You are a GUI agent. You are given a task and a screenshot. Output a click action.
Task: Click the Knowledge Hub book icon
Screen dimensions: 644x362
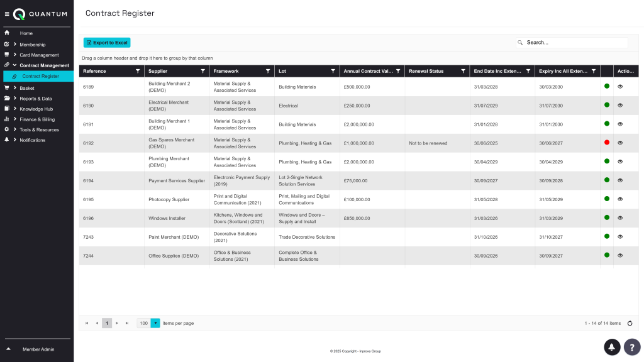[6, 108]
